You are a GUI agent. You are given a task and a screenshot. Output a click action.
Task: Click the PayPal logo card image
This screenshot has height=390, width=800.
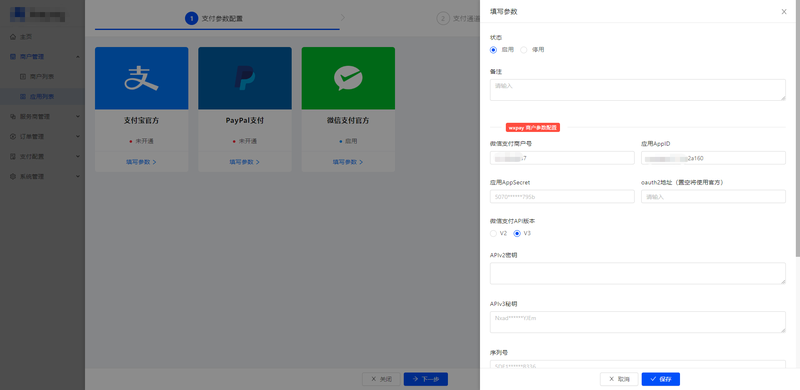pos(245,78)
